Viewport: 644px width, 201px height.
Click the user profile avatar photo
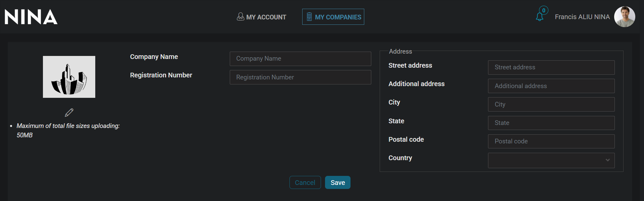(624, 17)
